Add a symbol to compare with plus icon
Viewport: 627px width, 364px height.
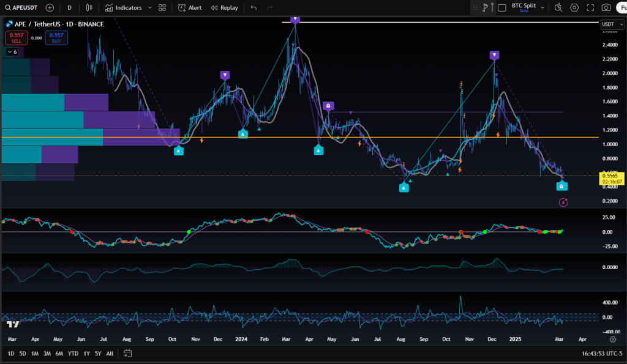point(50,7)
